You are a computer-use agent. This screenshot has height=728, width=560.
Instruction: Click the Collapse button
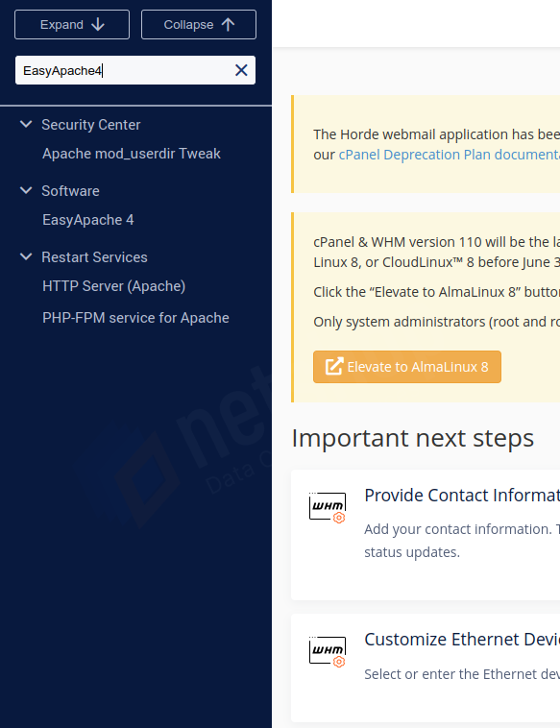(199, 25)
